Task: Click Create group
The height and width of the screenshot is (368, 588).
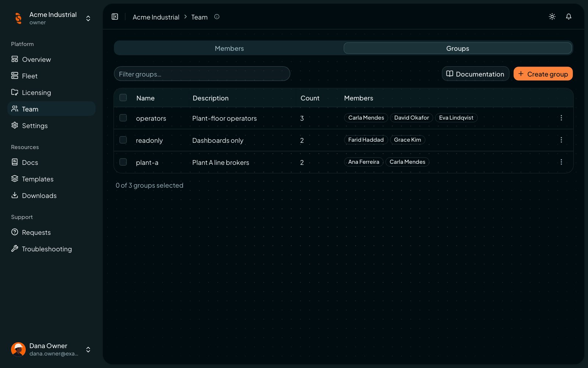Action: click(x=543, y=74)
